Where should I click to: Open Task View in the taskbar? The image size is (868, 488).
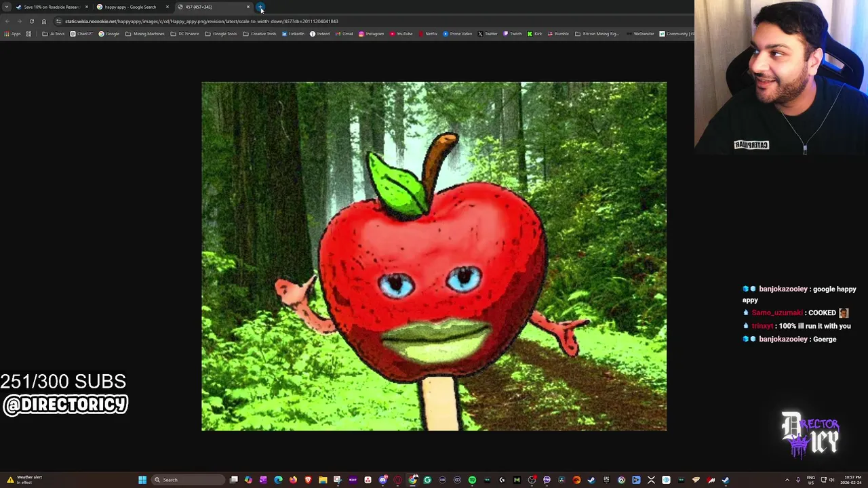(234, 480)
